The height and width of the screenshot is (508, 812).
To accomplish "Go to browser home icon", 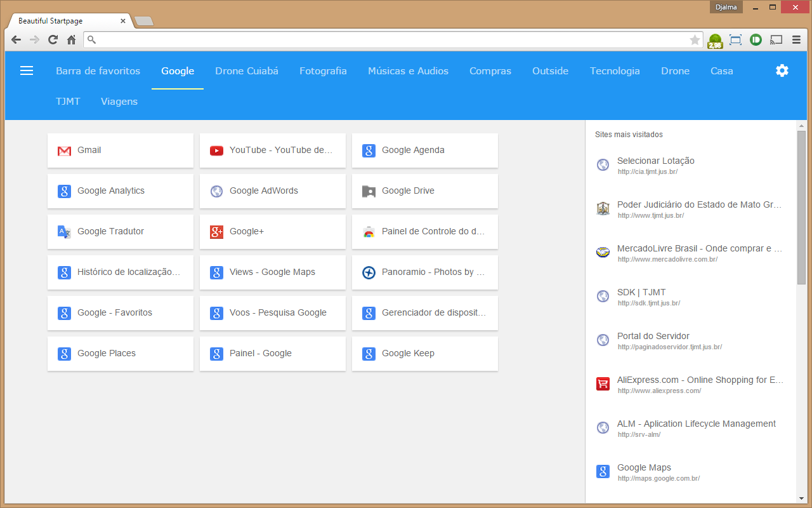I will [x=71, y=40].
